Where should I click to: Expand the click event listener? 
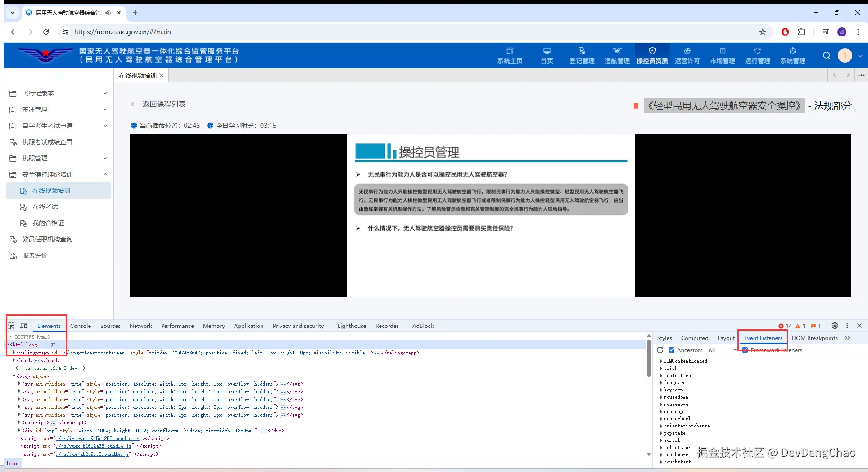pos(661,368)
